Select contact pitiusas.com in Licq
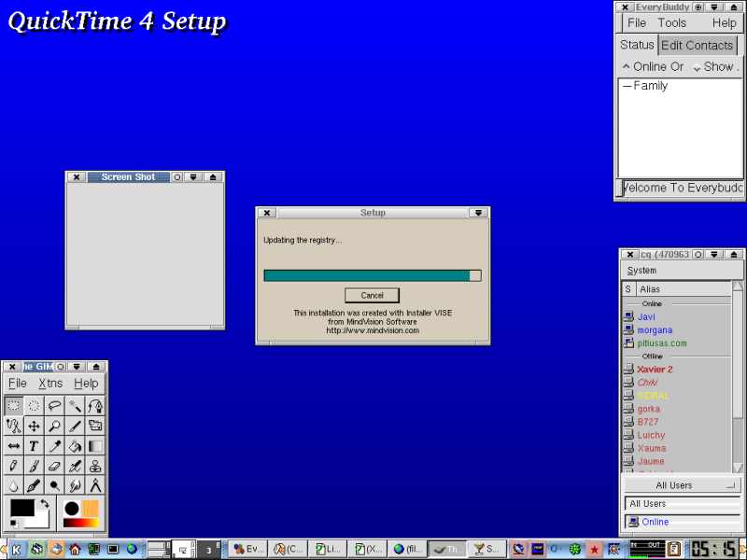 662,343
